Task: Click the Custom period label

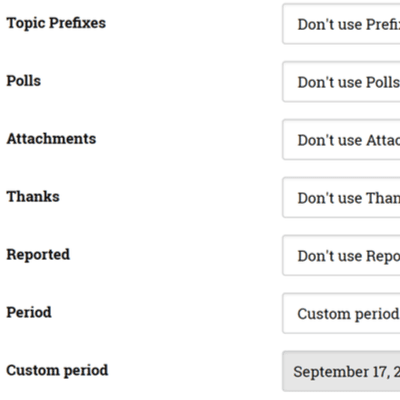Action: click(x=57, y=371)
